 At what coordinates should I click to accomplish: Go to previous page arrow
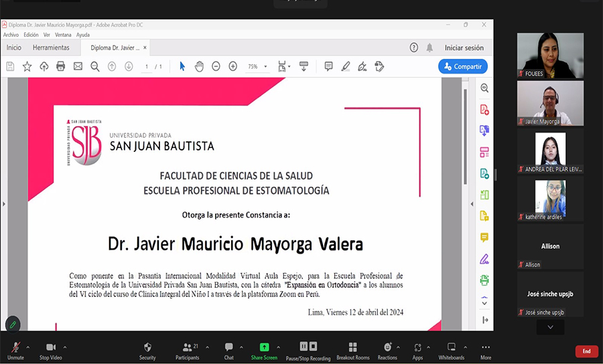point(112,66)
